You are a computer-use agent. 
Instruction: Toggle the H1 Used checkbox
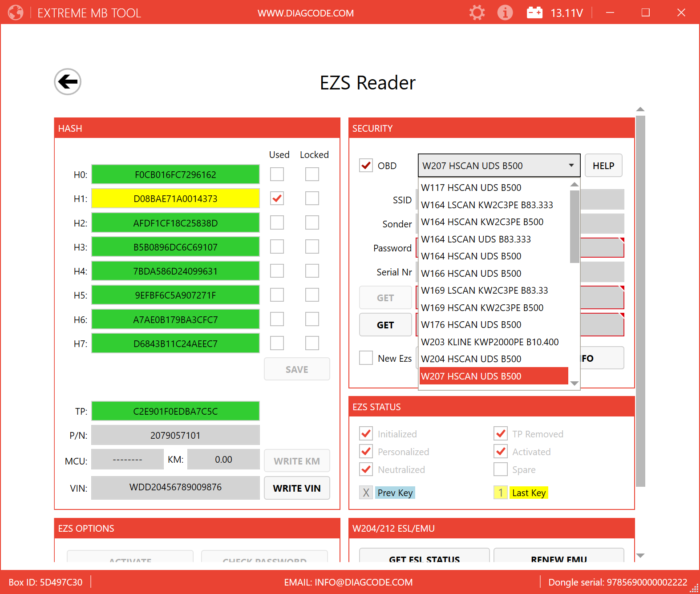click(277, 198)
